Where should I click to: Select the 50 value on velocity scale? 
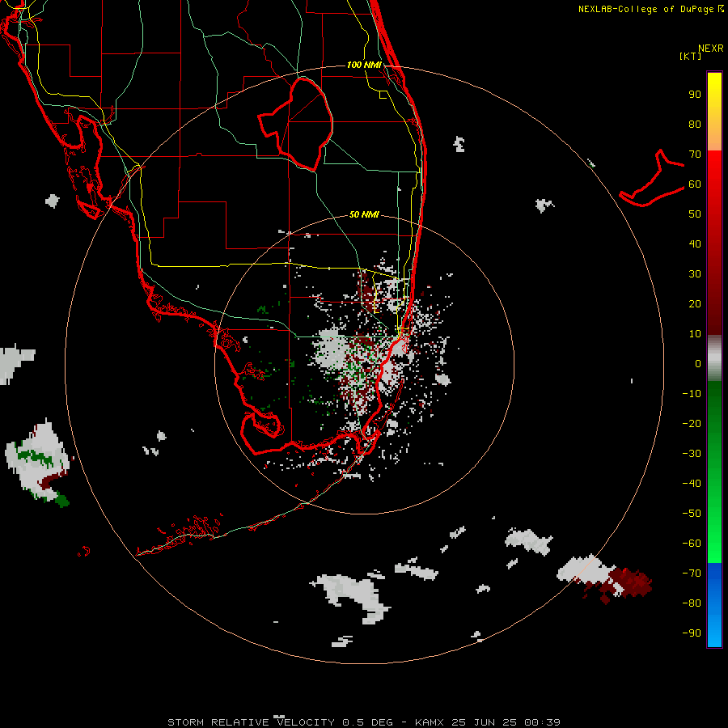coord(695,214)
